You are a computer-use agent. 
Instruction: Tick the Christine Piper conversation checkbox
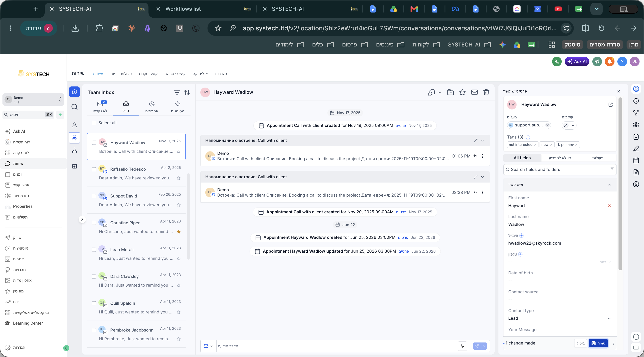[x=94, y=223]
